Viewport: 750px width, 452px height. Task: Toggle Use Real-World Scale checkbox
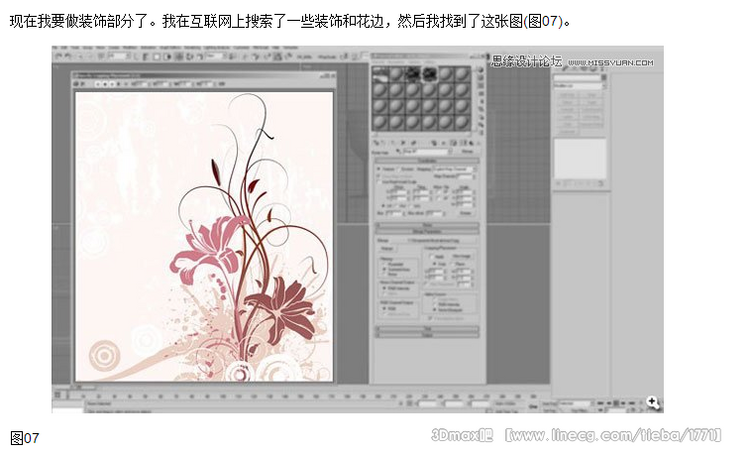(x=379, y=182)
